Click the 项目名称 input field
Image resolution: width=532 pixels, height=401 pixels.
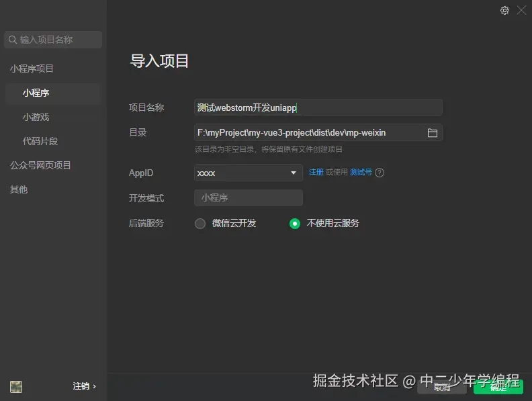tap(318, 107)
